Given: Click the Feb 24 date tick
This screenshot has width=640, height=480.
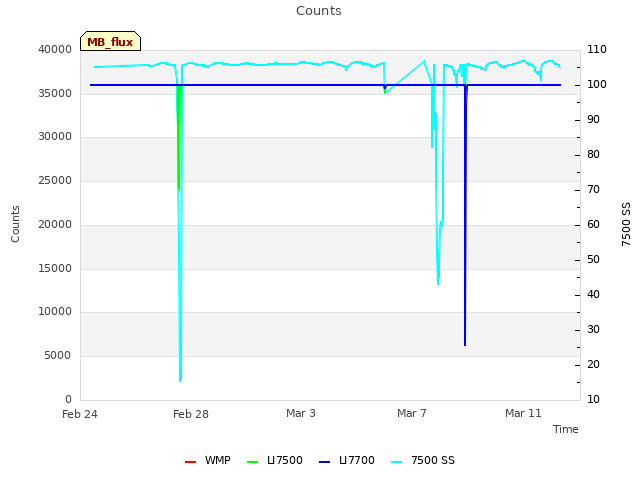Looking at the screenshot, I should tap(80, 414).
